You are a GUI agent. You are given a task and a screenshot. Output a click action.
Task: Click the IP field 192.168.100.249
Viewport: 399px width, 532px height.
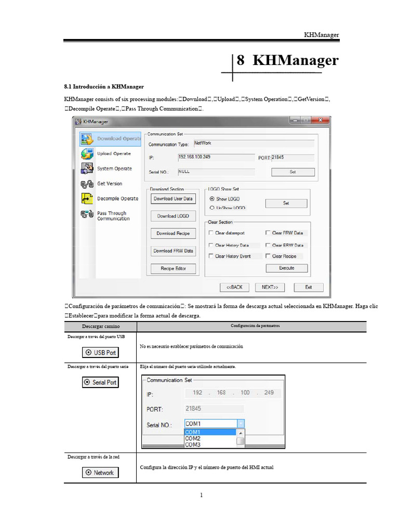216,157
